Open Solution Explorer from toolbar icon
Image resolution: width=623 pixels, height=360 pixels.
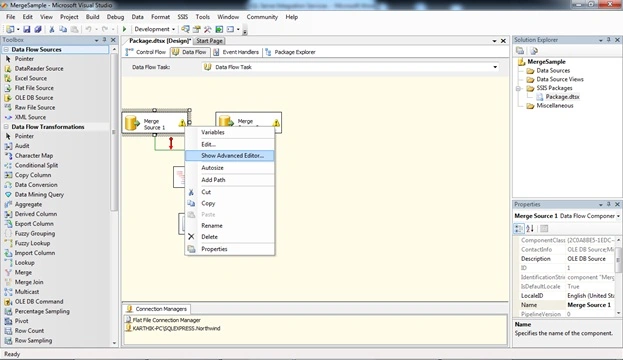(x=185, y=29)
